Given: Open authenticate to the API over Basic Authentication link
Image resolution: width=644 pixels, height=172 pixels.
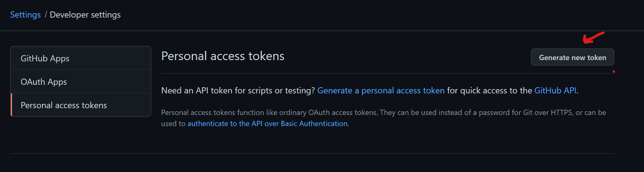Looking at the screenshot, I should click(x=267, y=124).
